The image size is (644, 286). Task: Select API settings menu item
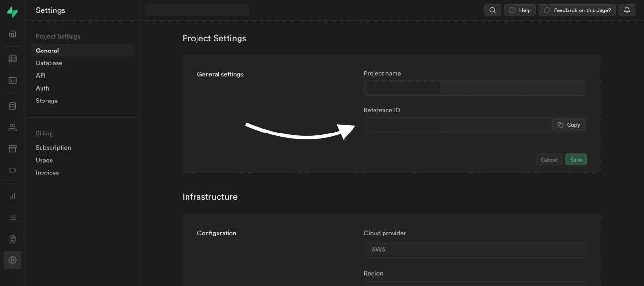tap(41, 76)
